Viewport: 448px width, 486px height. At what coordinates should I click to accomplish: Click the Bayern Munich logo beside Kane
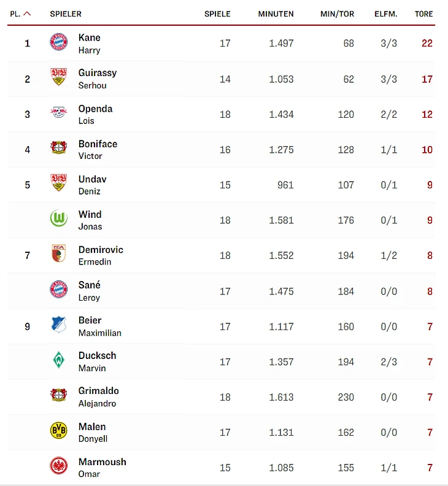[x=59, y=42]
